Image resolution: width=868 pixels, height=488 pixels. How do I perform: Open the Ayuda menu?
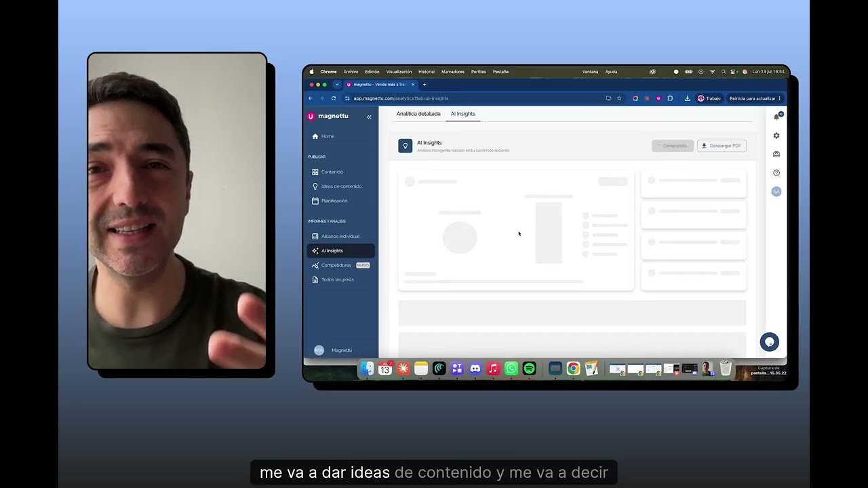(611, 72)
